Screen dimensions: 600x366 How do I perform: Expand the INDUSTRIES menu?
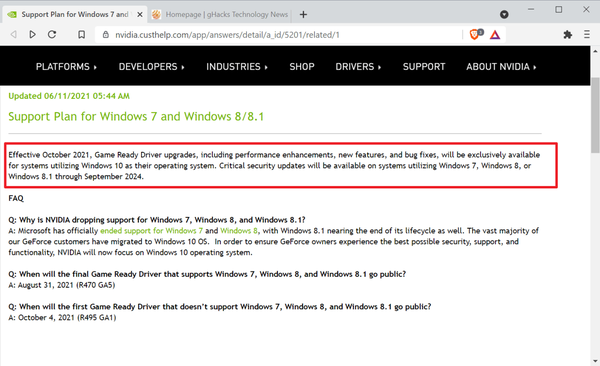click(237, 67)
